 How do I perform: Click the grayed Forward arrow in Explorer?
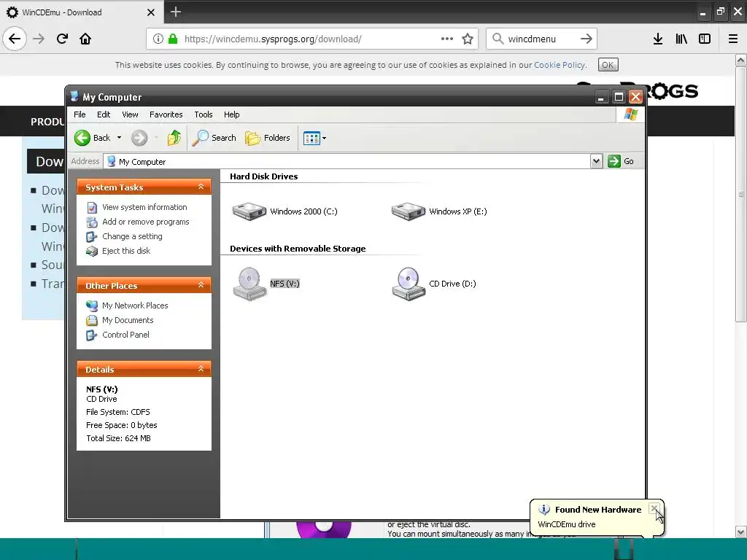coord(139,138)
